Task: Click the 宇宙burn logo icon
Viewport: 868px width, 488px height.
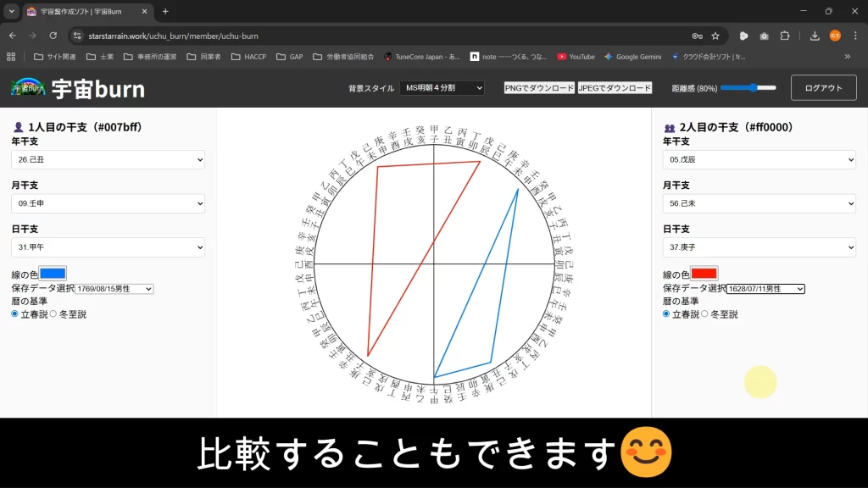Action: click(x=28, y=88)
